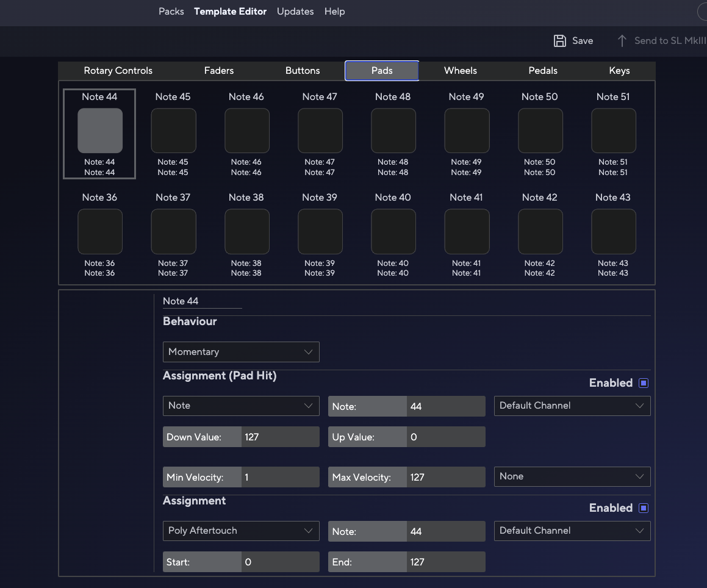The width and height of the screenshot is (707, 588).
Task: Open the Help menu
Action: coord(334,12)
